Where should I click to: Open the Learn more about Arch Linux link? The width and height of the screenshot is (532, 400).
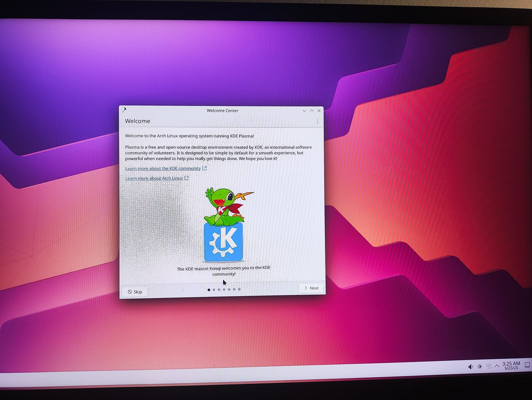(x=154, y=178)
